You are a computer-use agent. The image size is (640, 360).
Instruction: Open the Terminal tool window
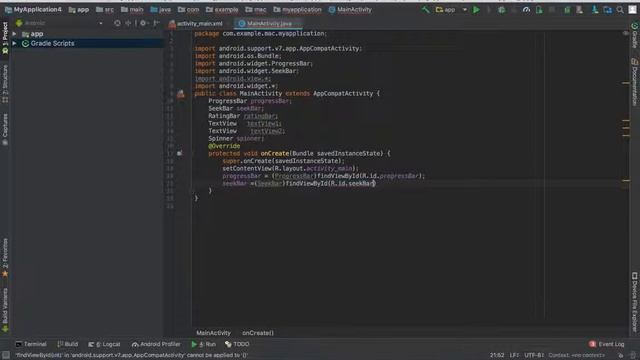(31, 344)
